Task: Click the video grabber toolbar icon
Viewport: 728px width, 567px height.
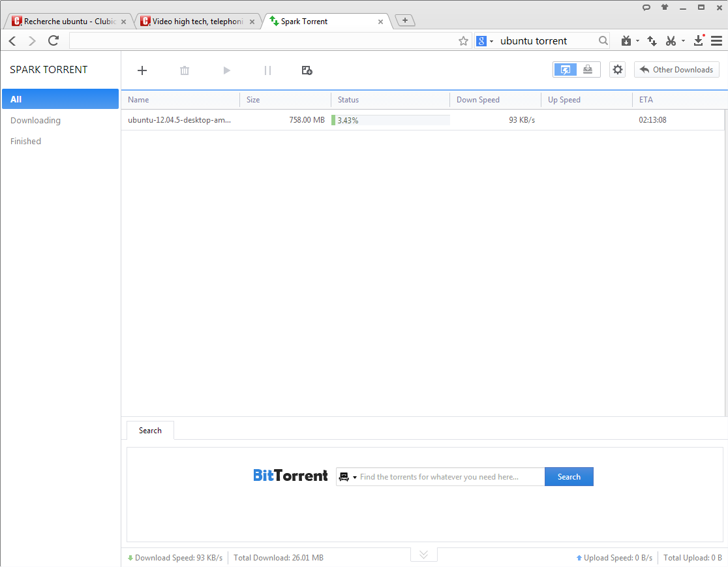Action: [626, 41]
